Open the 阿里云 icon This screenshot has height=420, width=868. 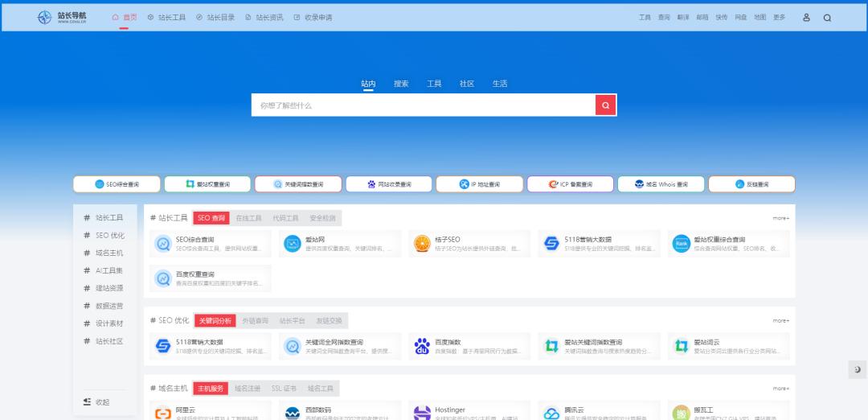pyautogui.click(x=162, y=414)
